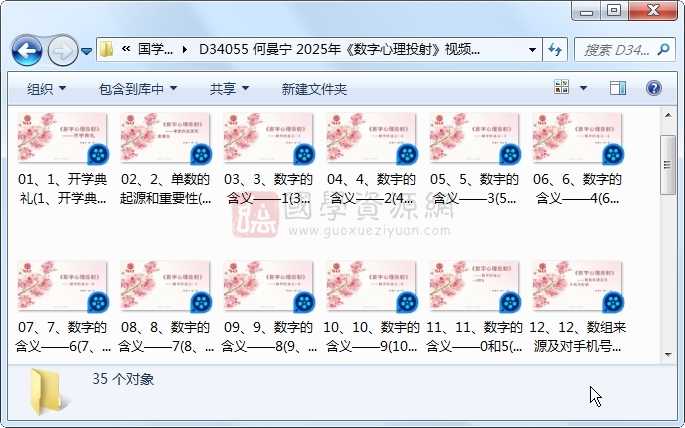The height and width of the screenshot is (428, 685).
Task: Select video thumbnail 06、6、数字的含义——4
Action: click(578, 138)
